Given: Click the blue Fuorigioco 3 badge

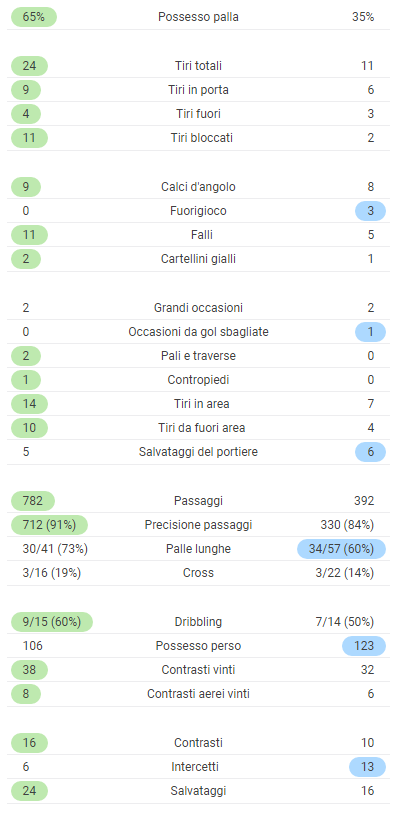Looking at the screenshot, I should click(x=370, y=210).
